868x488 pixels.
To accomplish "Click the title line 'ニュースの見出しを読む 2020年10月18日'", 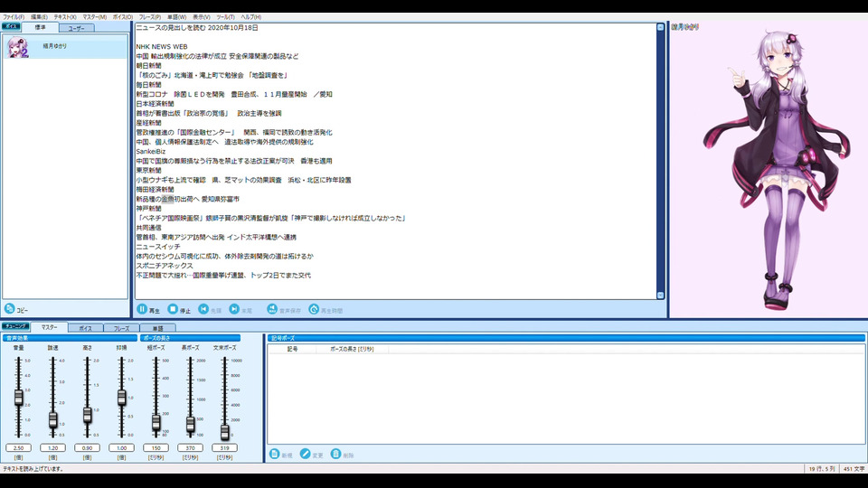I will [197, 28].
